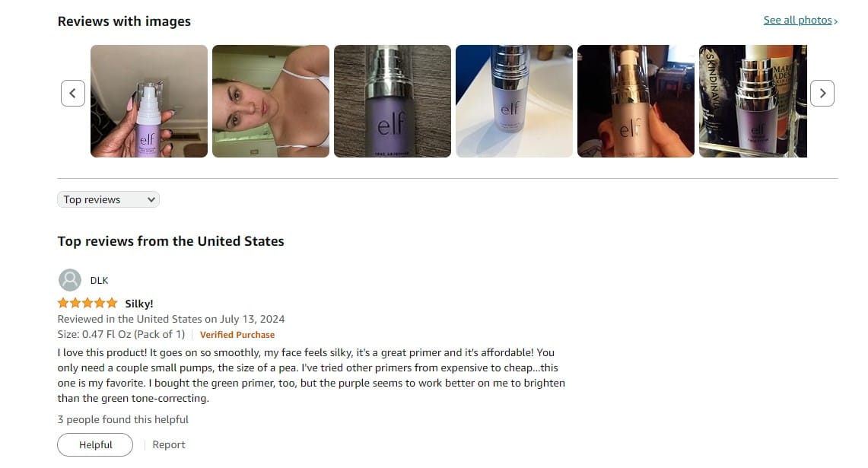Viewport: 868px width, 468px height.
Task: Click the previous arrow in review images carousel
Action: (72, 93)
